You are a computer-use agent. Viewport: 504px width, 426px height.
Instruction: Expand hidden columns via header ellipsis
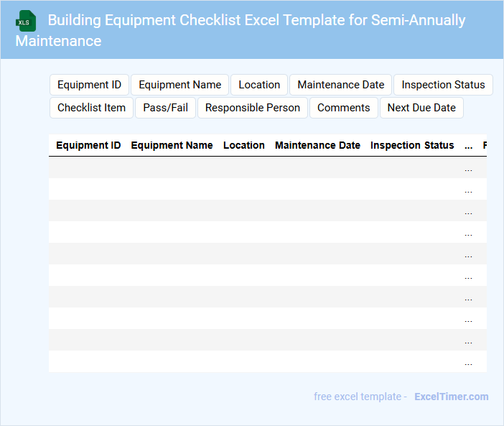468,146
